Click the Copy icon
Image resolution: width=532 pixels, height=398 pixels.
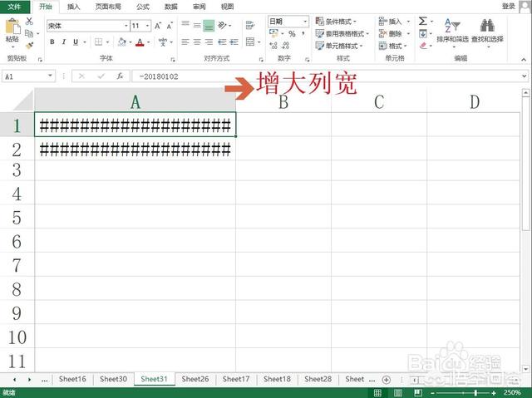[30, 33]
